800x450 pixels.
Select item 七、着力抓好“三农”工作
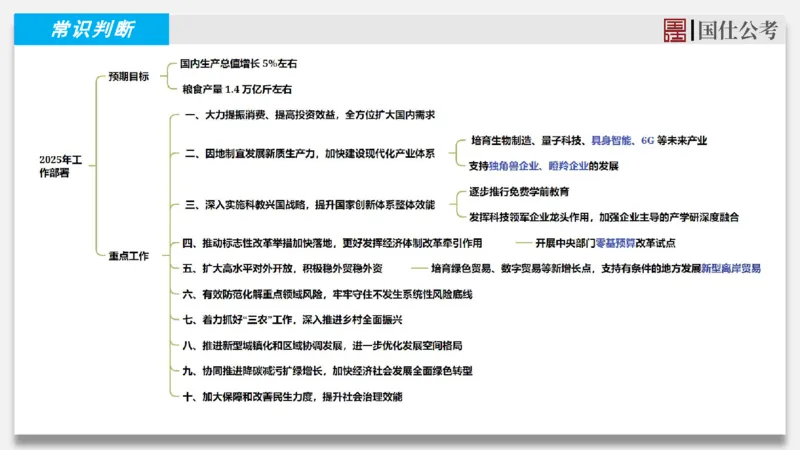tap(292, 320)
